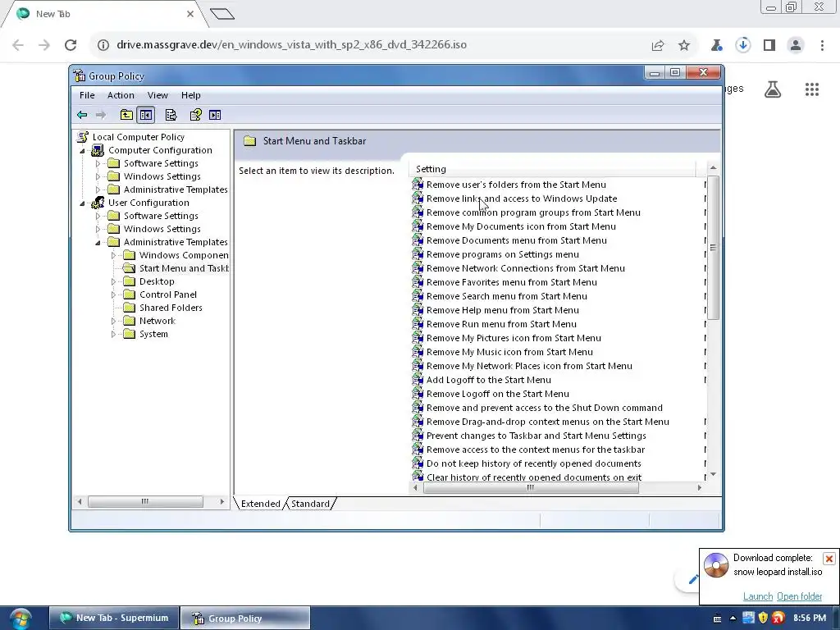
Task: Click the share page icon in address bar
Action: tap(658, 45)
